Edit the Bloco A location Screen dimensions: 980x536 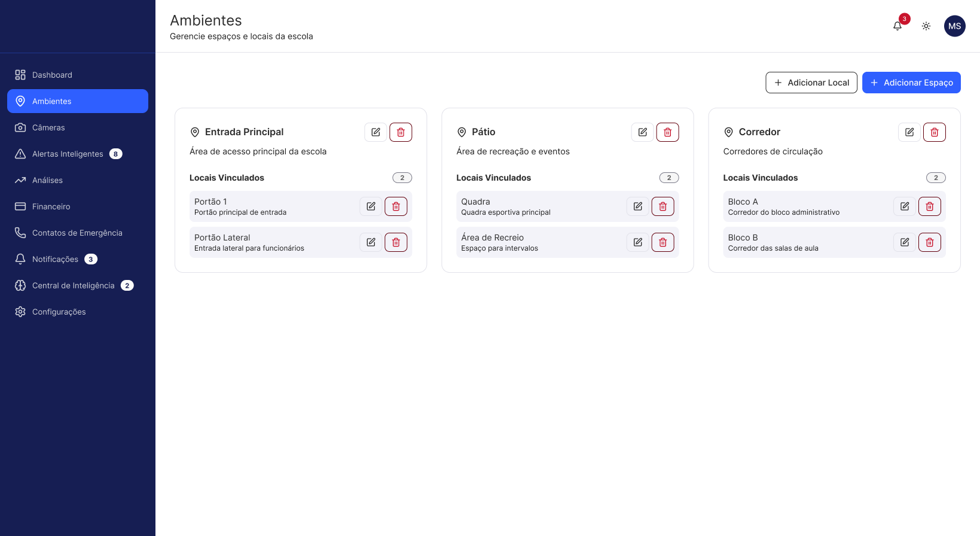pyautogui.click(x=904, y=206)
